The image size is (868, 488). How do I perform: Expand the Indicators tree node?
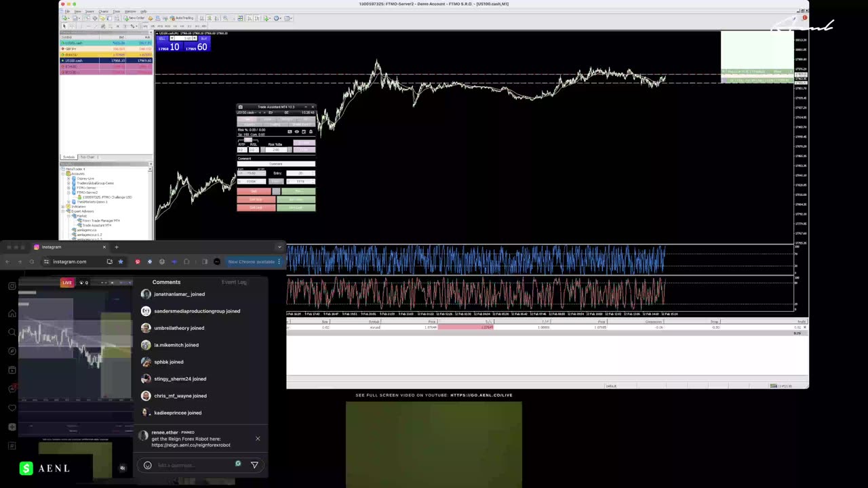63,207
